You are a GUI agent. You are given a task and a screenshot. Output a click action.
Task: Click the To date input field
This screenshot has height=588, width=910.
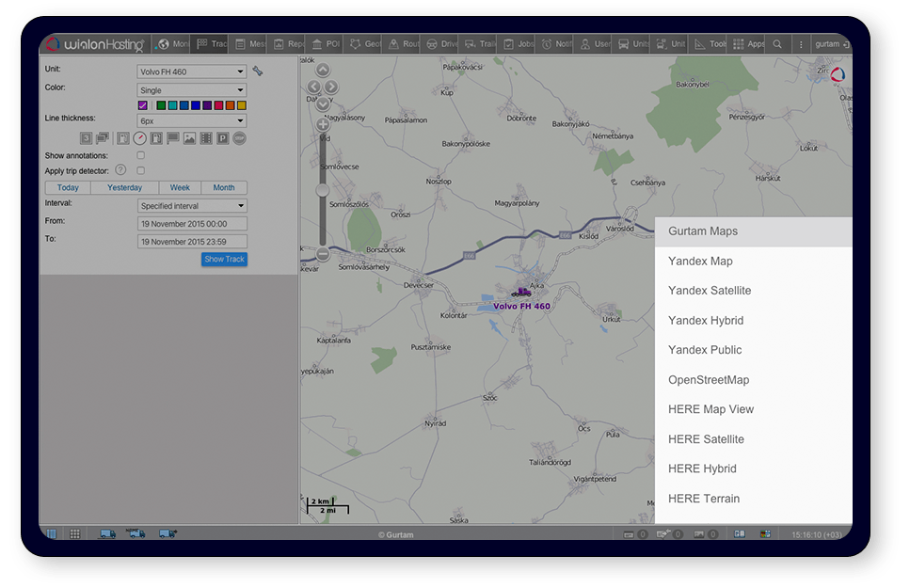192,242
